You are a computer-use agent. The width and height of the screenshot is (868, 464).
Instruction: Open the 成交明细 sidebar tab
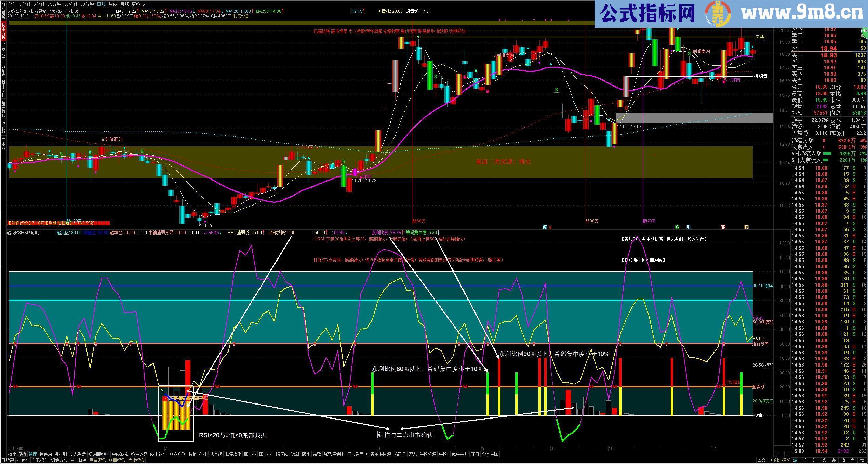[x=3, y=51]
